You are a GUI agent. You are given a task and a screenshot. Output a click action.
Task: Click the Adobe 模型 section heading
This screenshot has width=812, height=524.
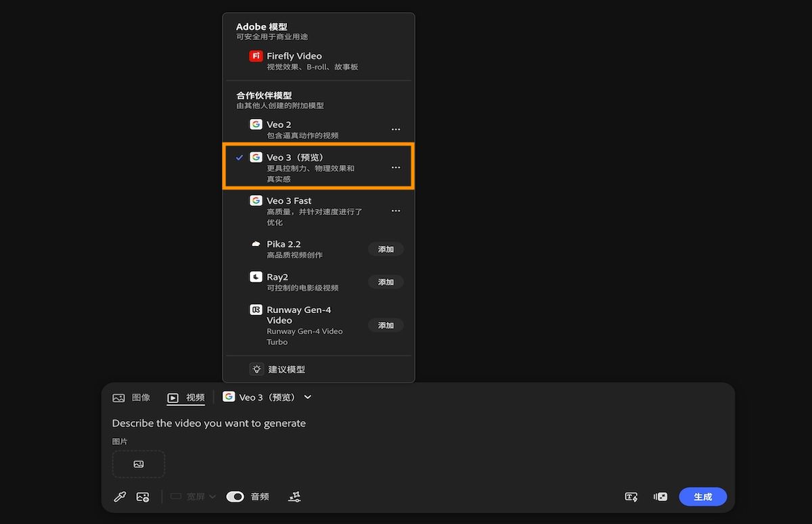pos(261,27)
